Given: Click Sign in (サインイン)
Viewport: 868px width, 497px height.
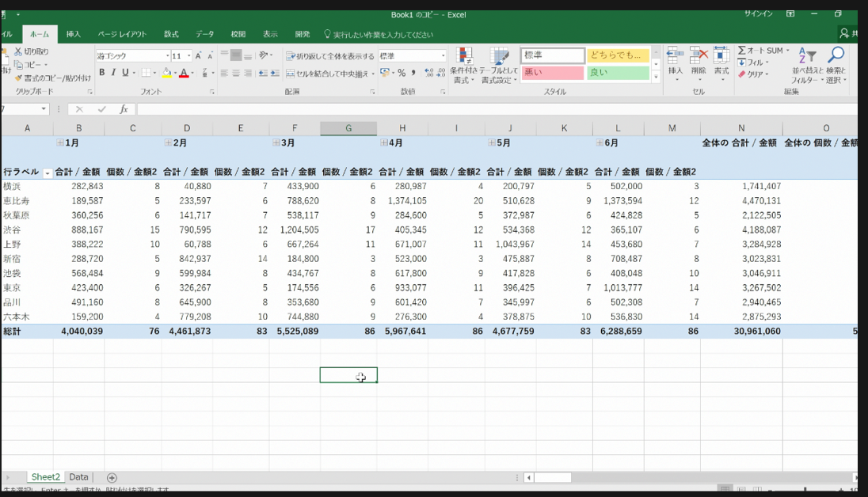Looking at the screenshot, I should [759, 13].
